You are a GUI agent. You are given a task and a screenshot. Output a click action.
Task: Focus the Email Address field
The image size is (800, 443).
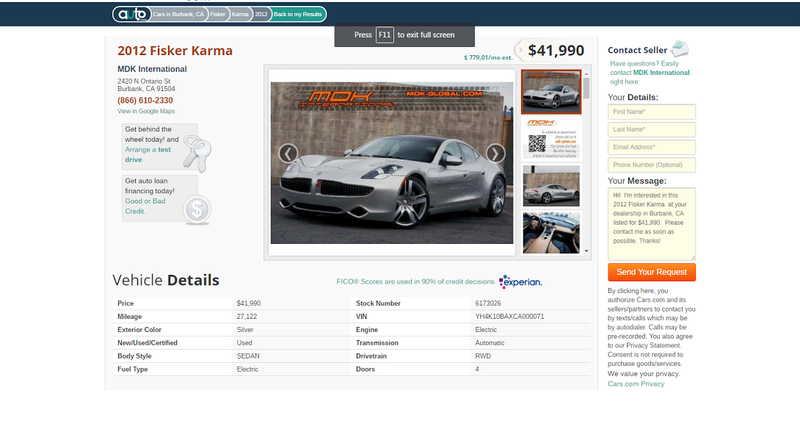652,147
